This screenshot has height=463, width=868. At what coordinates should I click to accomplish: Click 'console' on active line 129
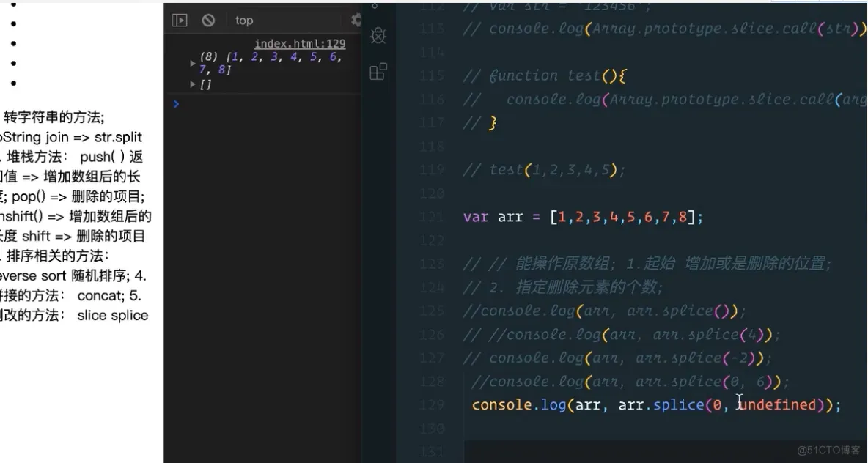501,405
